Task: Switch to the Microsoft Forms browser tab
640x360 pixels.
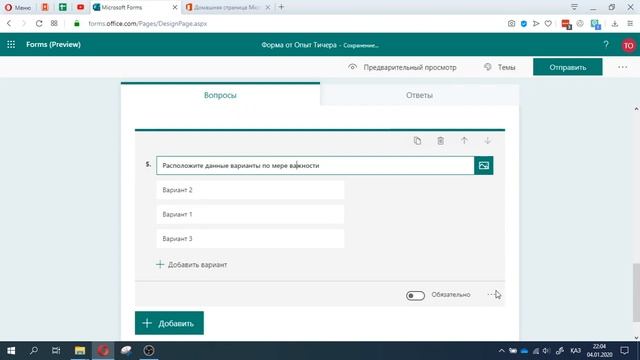Action: (131, 7)
